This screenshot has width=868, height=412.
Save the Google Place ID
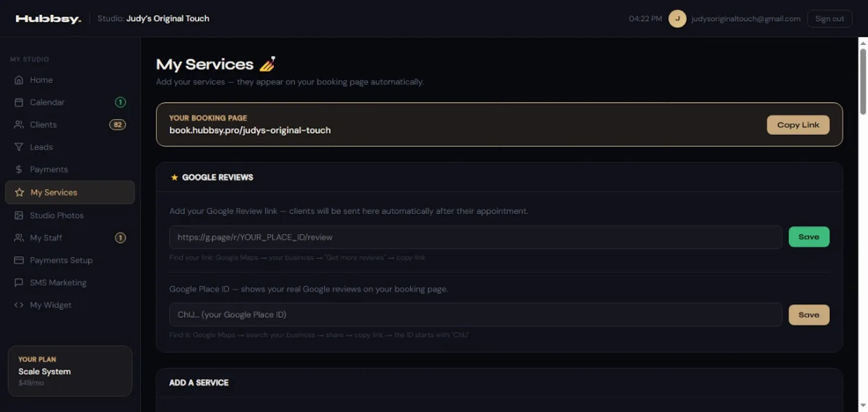click(809, 315)
